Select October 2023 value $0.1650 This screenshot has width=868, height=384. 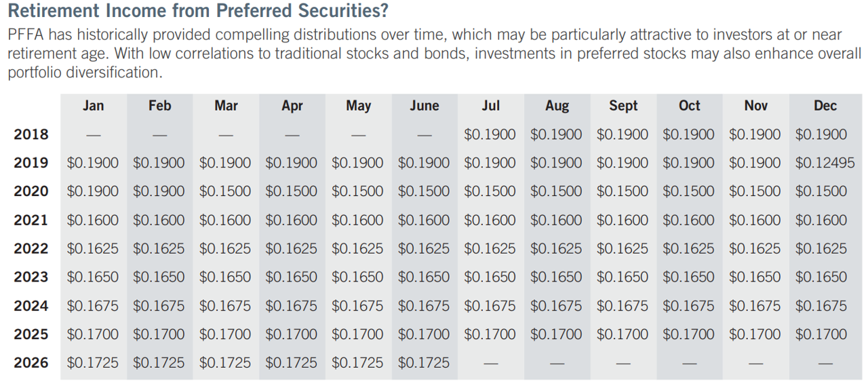688,277
